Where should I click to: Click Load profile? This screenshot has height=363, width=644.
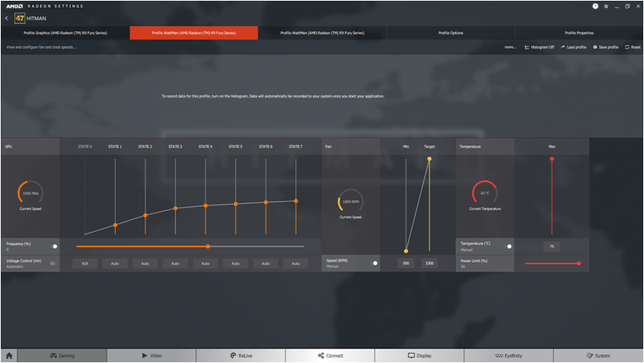coord(573,47)
